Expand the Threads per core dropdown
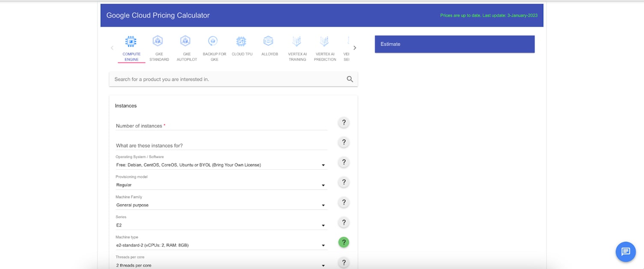644x269 pixels. [323, 265]
